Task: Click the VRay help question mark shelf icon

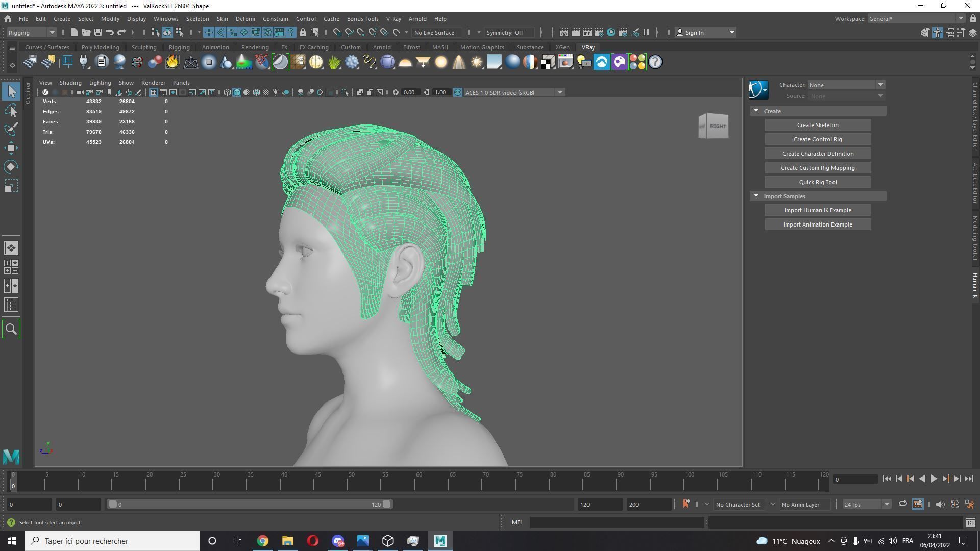Action: pyautogui.click(x=655, y=62)
